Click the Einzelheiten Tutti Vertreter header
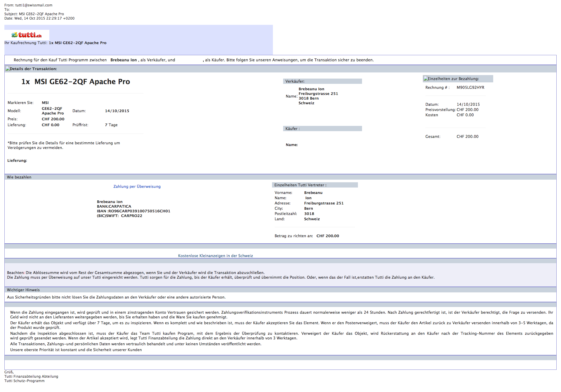This screenshot has height=392, width=561. tap(300, 185)
